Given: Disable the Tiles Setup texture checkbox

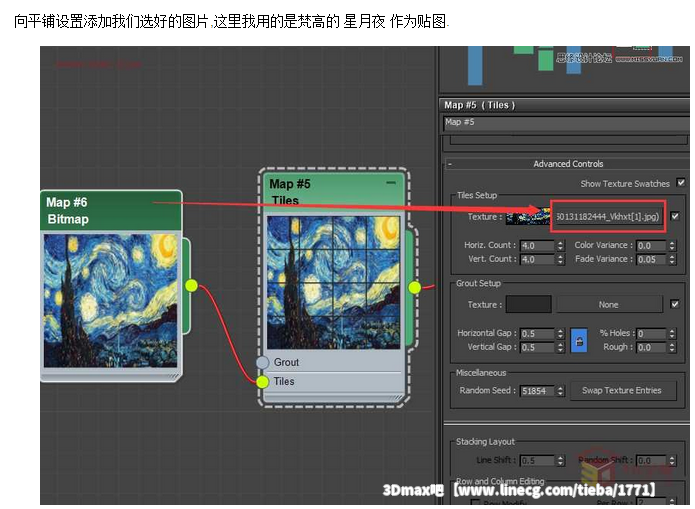Looking at the screenshot, I should click(x=675, y=216).
